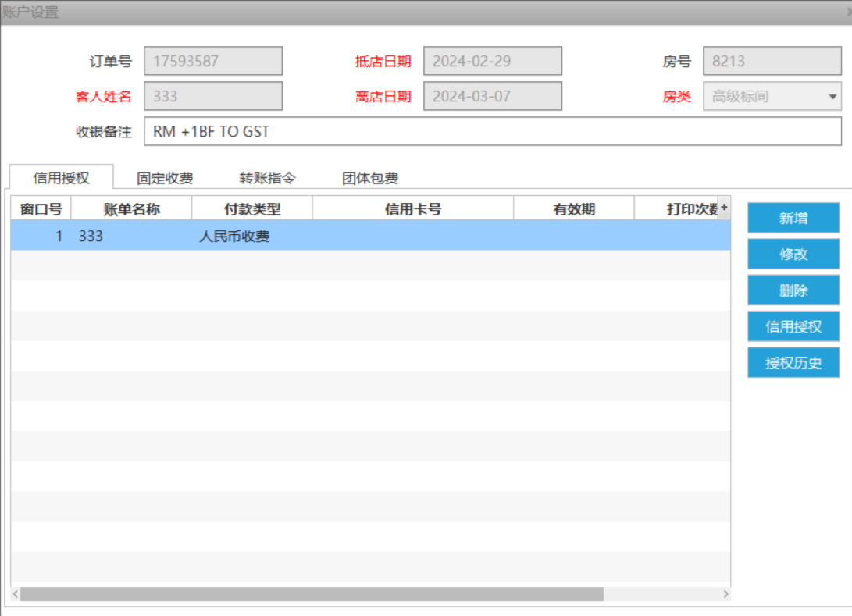The width and height of the screenshot is (852, 616).
Task: Open the 转账指令 tab
Action: tap(267, 178)
